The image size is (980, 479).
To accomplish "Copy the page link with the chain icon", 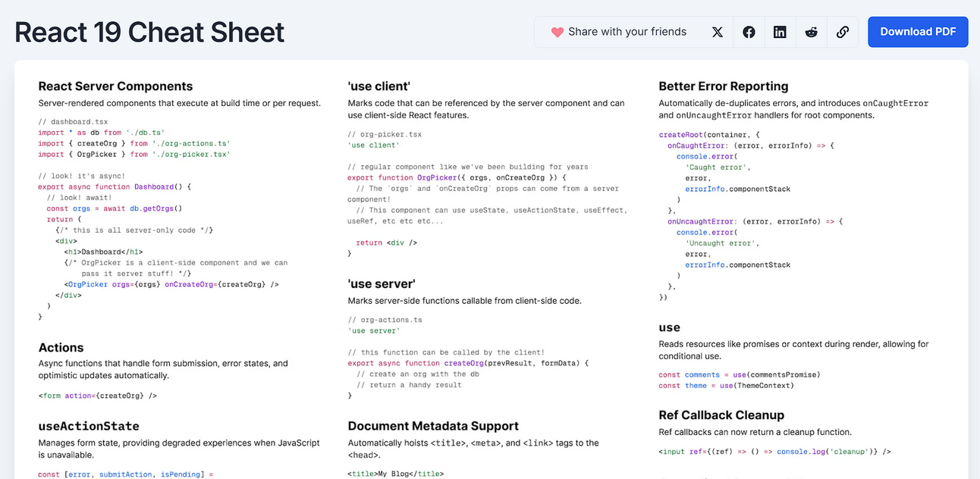I will [842, 32].
